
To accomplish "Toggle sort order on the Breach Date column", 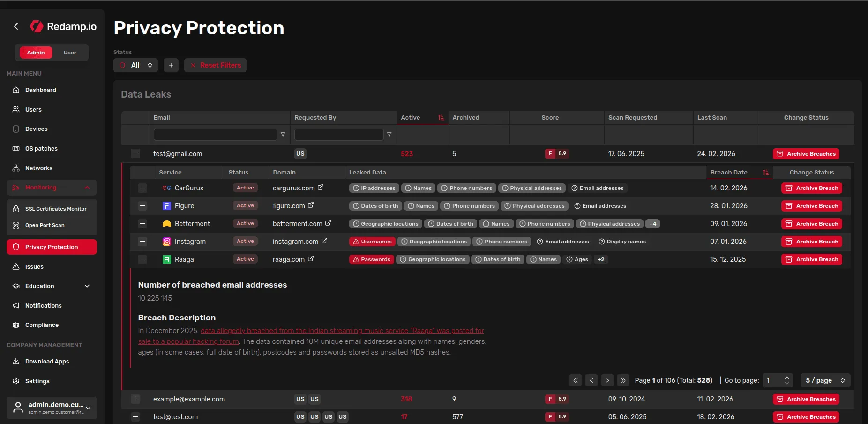I will point(767,172).
